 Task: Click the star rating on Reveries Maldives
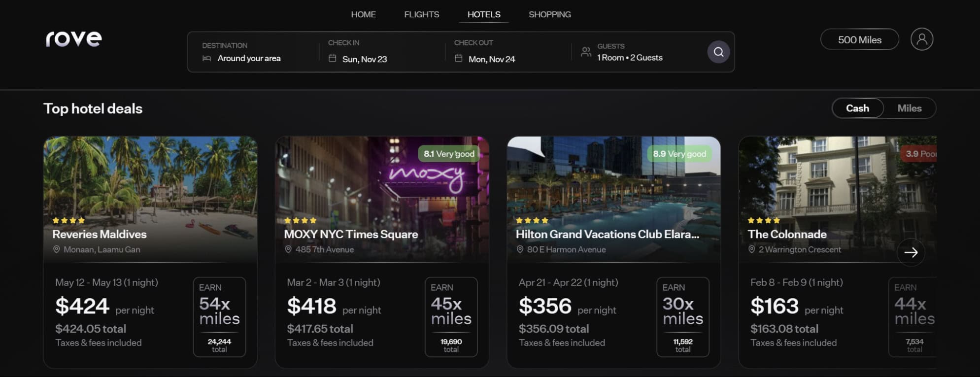tap(68, 220)
